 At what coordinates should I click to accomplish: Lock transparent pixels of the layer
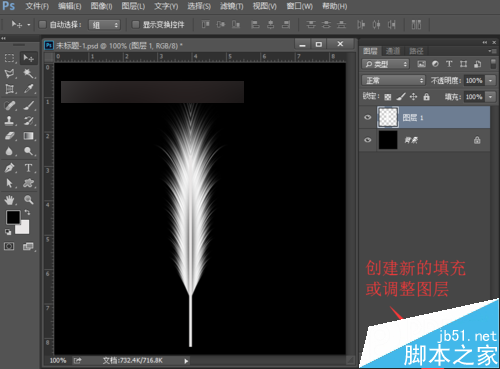(x=387, y=97)
